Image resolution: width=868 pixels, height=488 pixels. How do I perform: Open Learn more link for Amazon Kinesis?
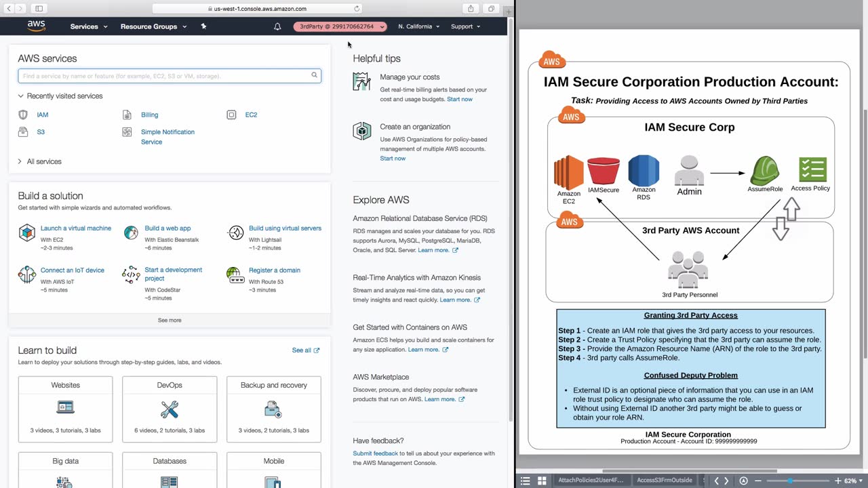(x=460, y=300)
